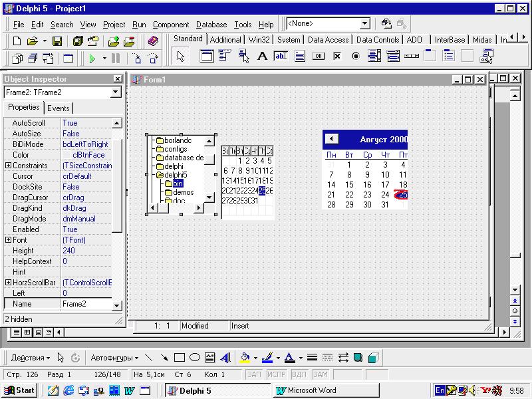
Task: Click the New file icon in Delphi toolbar
Action: tap(17, 41)
